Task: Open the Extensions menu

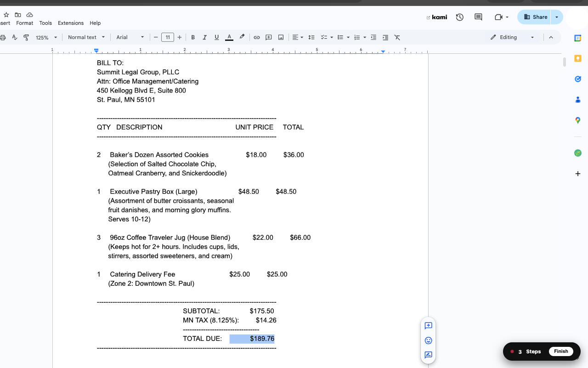Action: pyautogui.click(x=71, y=23)
